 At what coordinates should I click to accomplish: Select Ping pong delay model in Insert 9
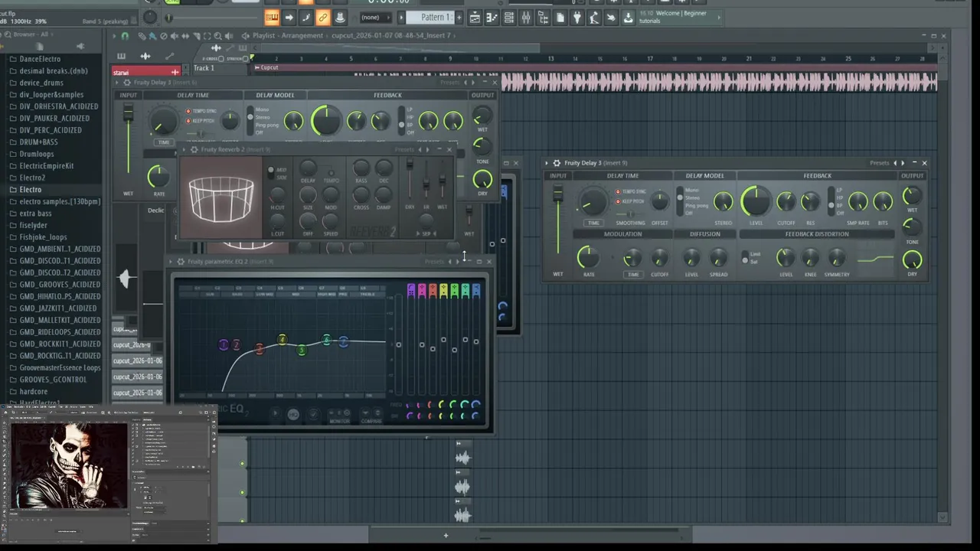[696, 206]
